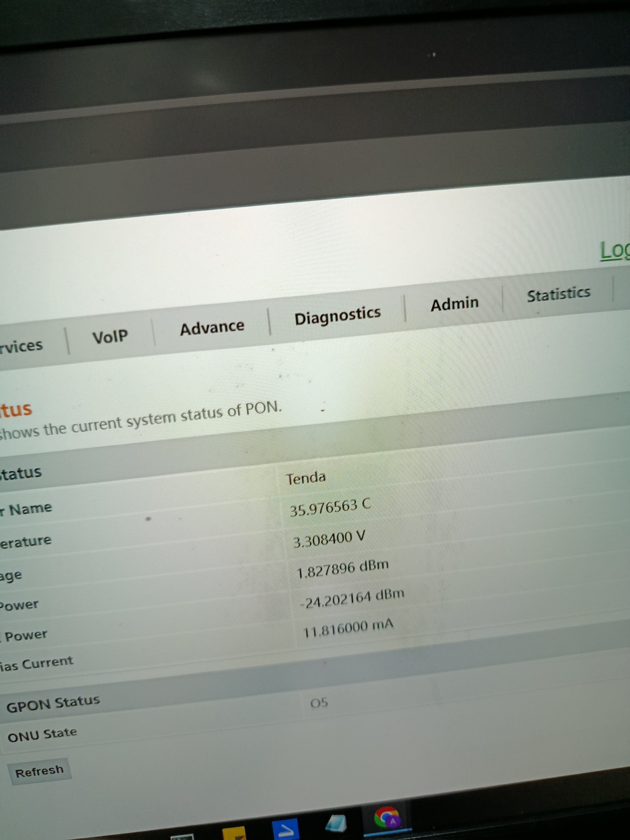Click the yellow taskbar app icon

(234, 833)
